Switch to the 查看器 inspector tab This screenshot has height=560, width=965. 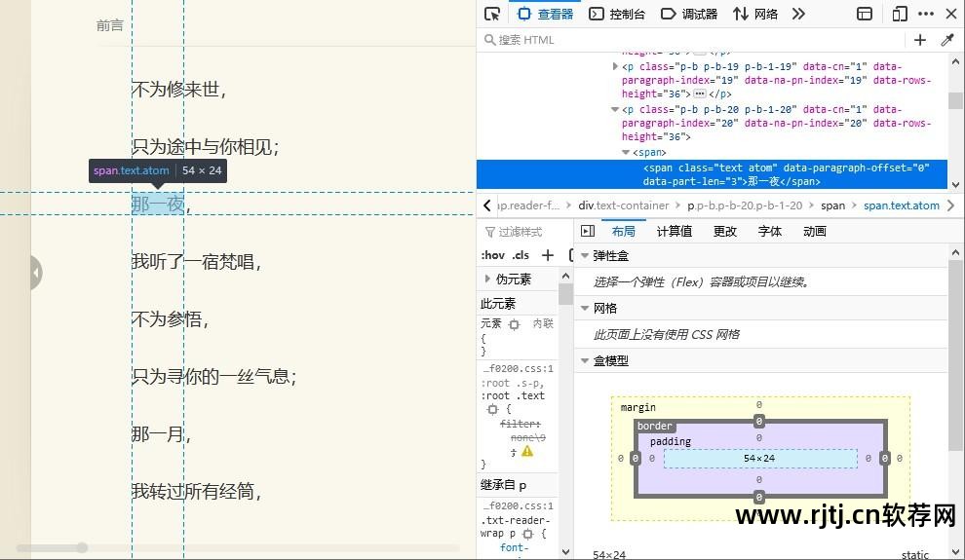coord(545,15)
